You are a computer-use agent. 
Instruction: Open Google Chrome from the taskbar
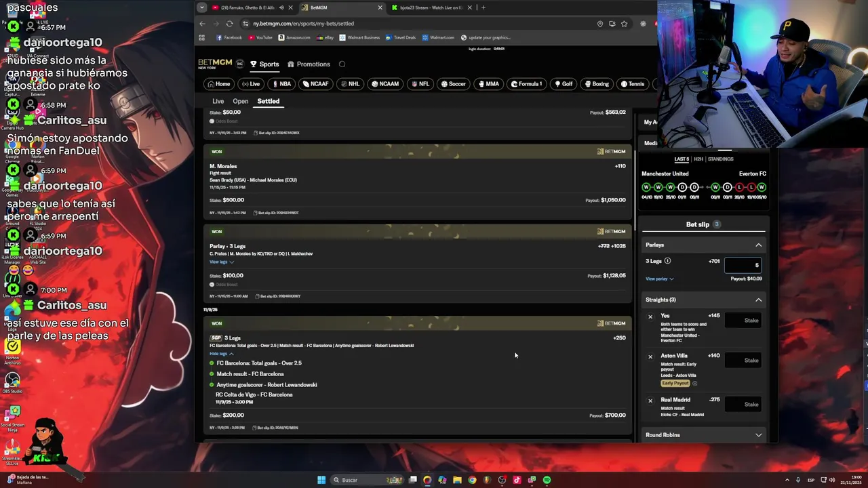click(x=472, y=480)
